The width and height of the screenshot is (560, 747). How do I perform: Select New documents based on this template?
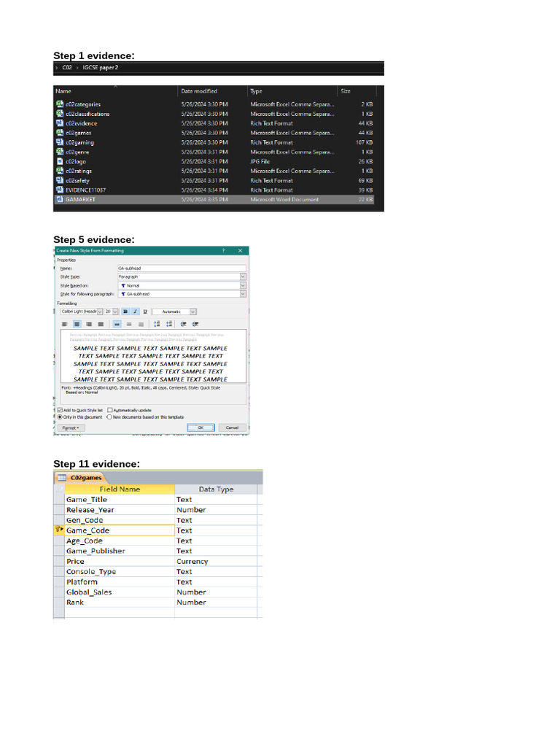pos(110,417)
